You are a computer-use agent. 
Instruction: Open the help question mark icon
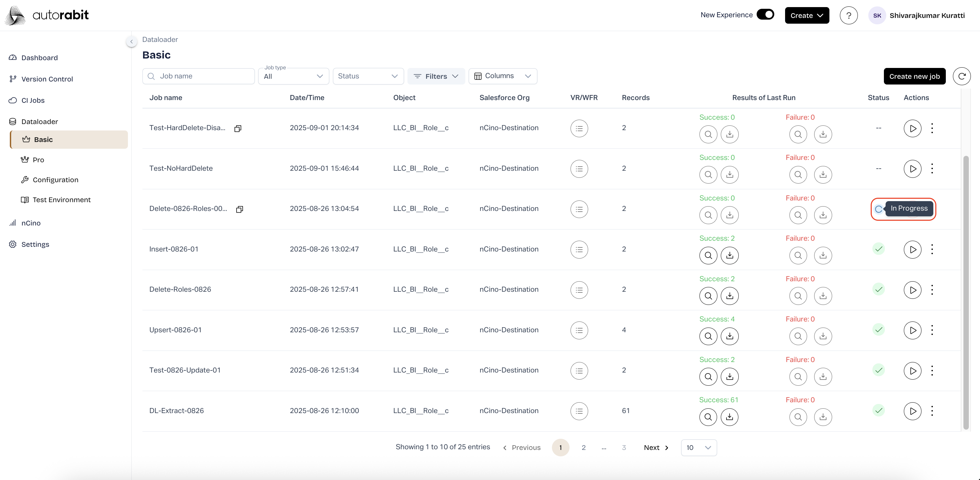tap(848, 16)
